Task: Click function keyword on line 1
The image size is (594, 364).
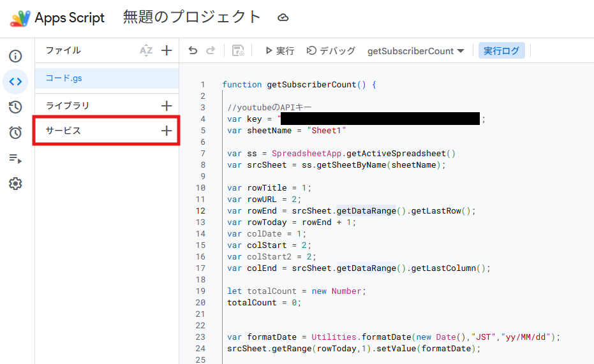Action: (242, 84)
